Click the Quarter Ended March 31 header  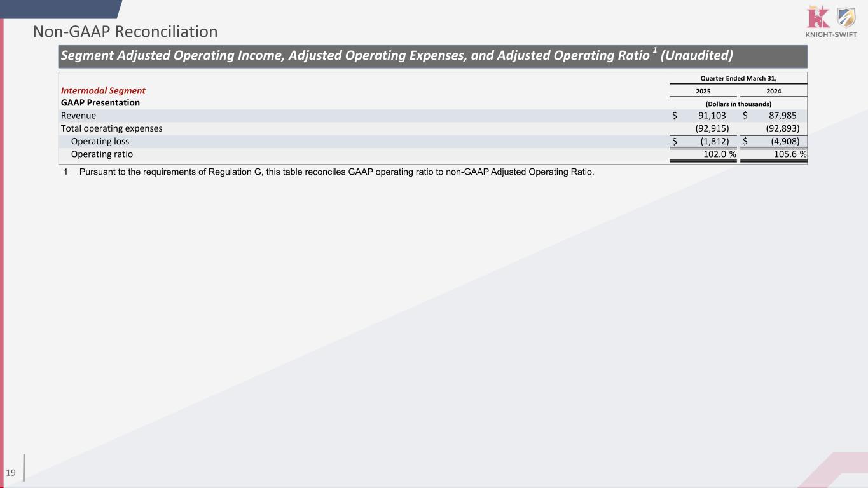738,78
